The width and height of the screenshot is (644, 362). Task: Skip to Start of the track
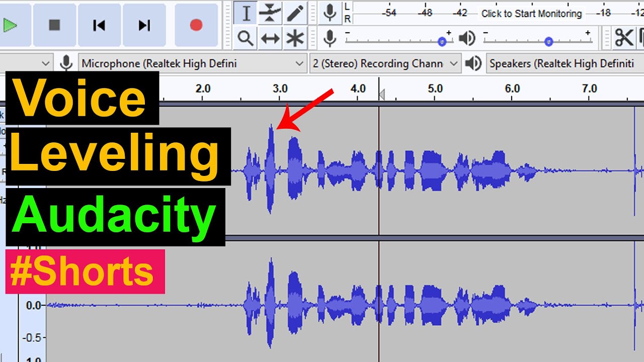pos(99,25)
